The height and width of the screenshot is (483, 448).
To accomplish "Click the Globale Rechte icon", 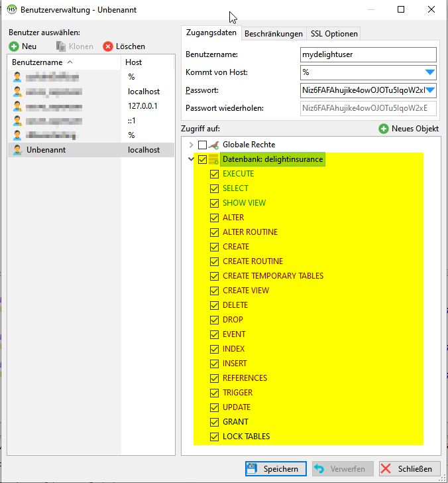I will coord(213,145).
